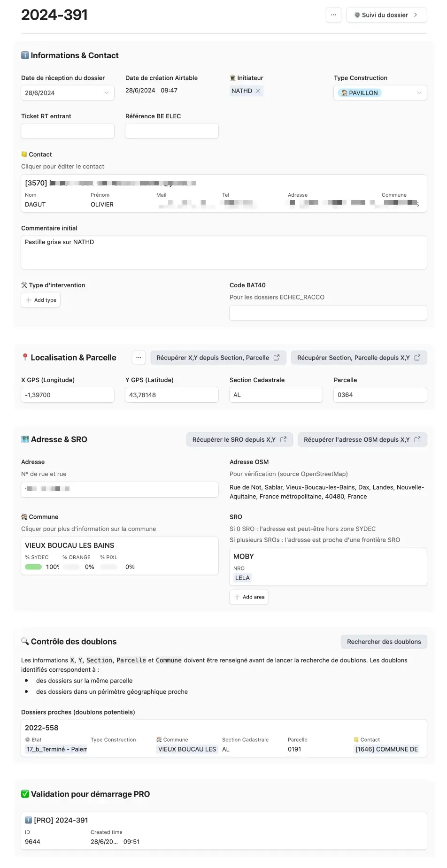Click the [1646] COMMUNE DE contact tag
The image size is (447, 868).
[x=386, y=750]
